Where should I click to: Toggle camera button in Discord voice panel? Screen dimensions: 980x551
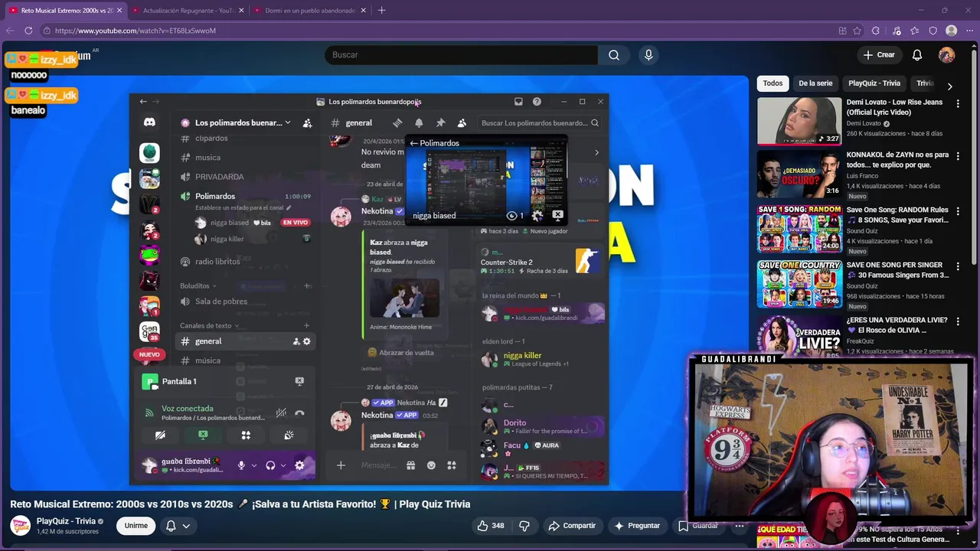(160, 435)
